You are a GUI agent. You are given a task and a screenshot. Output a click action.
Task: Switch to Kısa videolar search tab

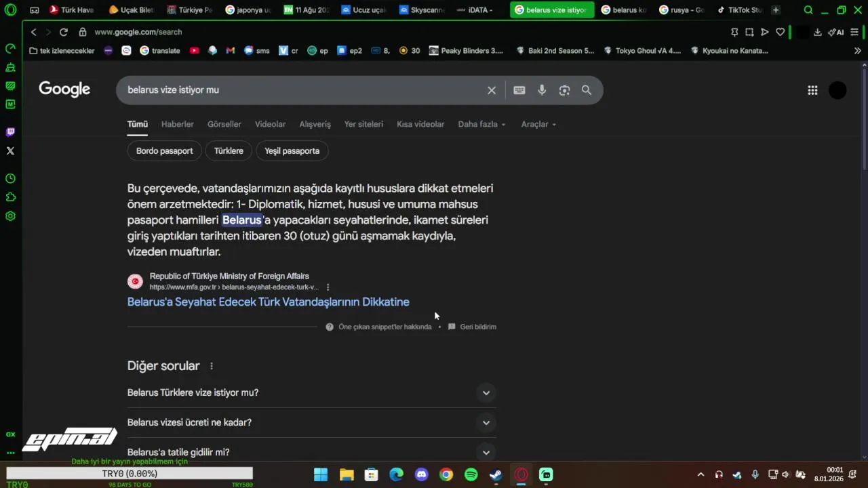point(420,124)
